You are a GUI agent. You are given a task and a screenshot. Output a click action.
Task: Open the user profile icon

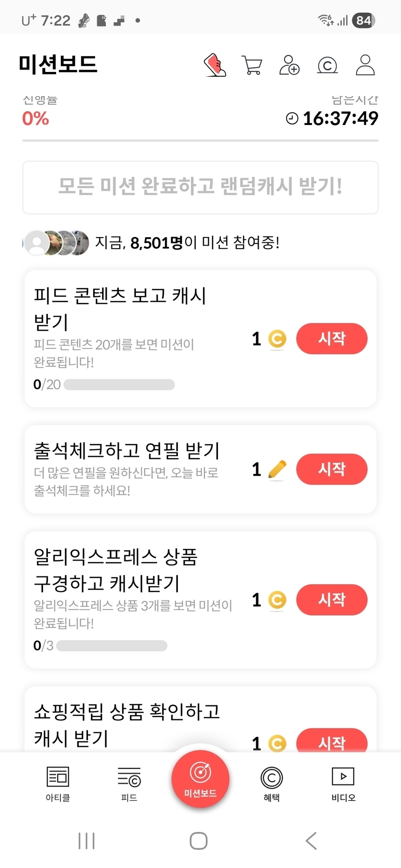click(365, 65)
